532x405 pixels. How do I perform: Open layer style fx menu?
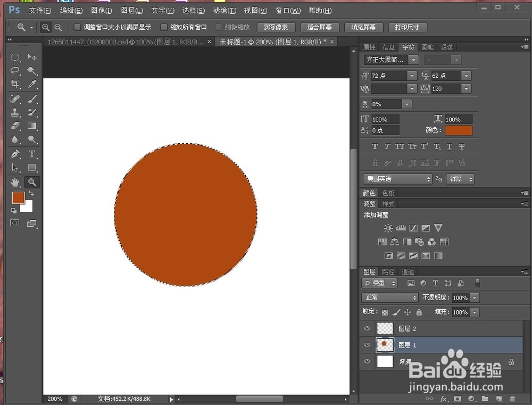tap(444, 399)
